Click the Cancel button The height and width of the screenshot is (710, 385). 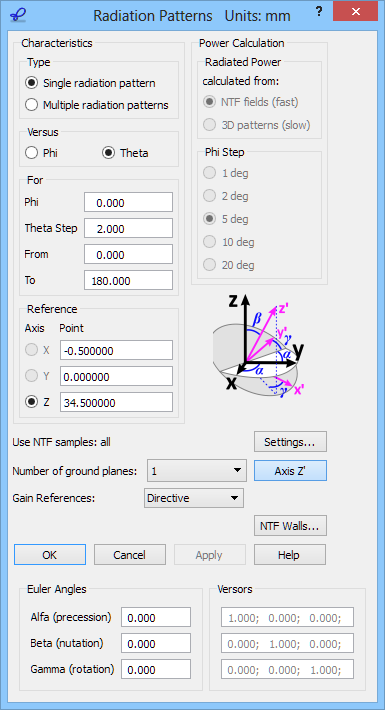[x=130, y=555]
